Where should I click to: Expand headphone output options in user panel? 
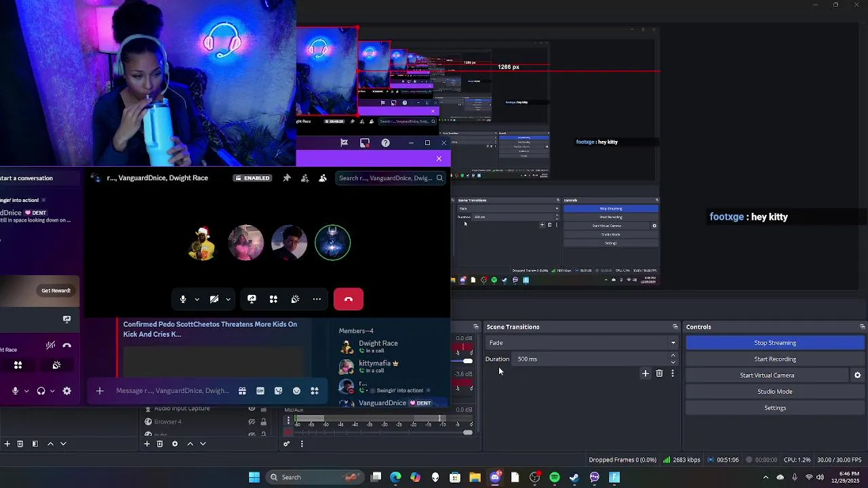(x=52, y=391)
